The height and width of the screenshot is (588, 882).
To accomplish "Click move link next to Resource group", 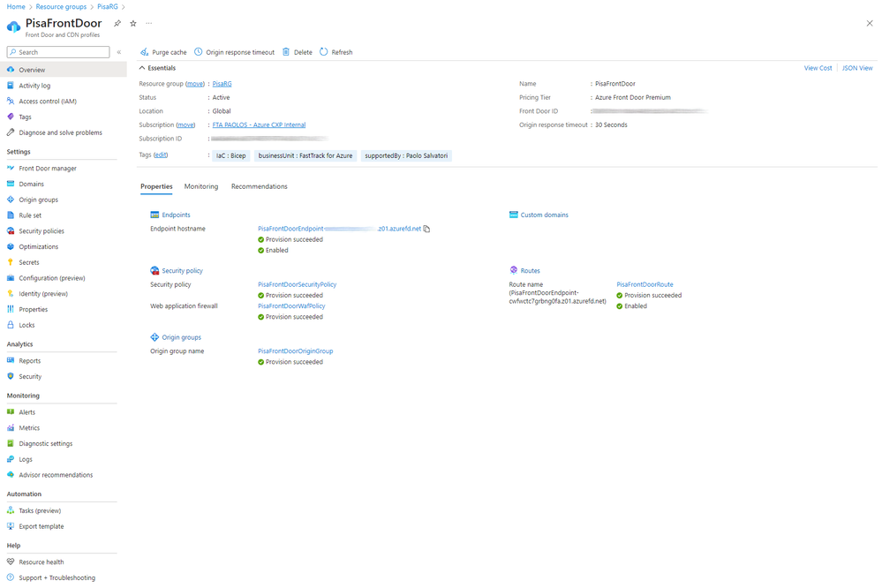I will [x=195, y=84].
